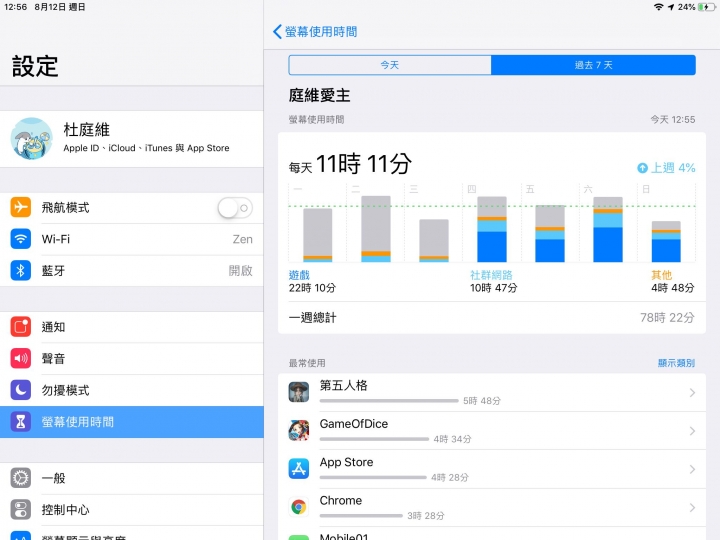Open GameOfDice usage details chevron
Image resolution: width=720 pixels, height=540 pixels.
pos(692,431)
